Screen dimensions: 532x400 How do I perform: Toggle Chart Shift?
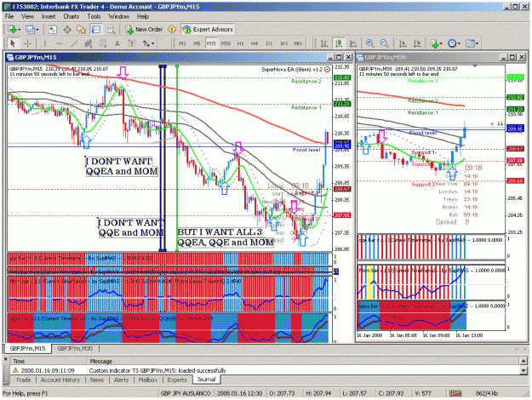pos(417,43)
